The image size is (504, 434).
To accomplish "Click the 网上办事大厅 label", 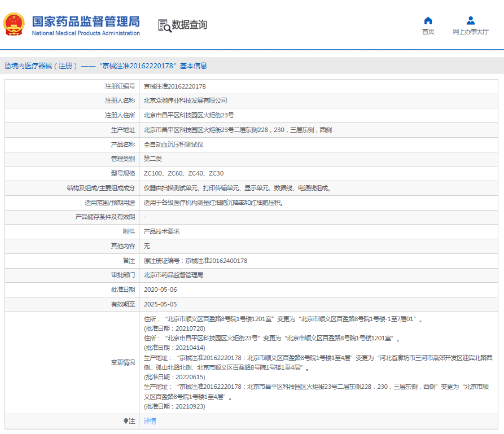I will [471, 32].
